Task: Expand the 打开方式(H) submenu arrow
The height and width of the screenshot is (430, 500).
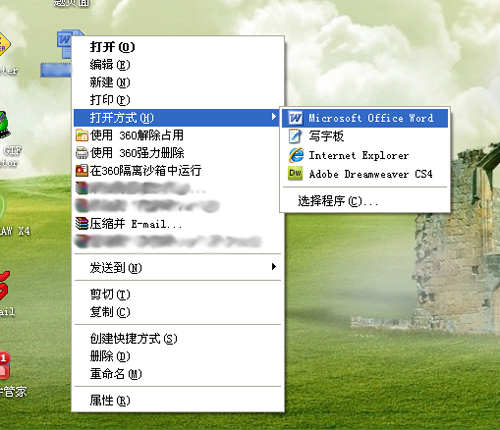Action: pos(274,117)
